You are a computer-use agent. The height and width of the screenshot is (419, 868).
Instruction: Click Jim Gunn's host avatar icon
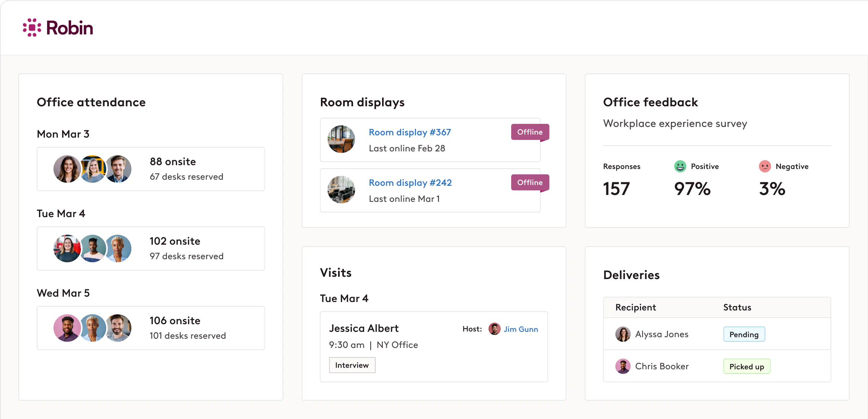click(494, 329)
